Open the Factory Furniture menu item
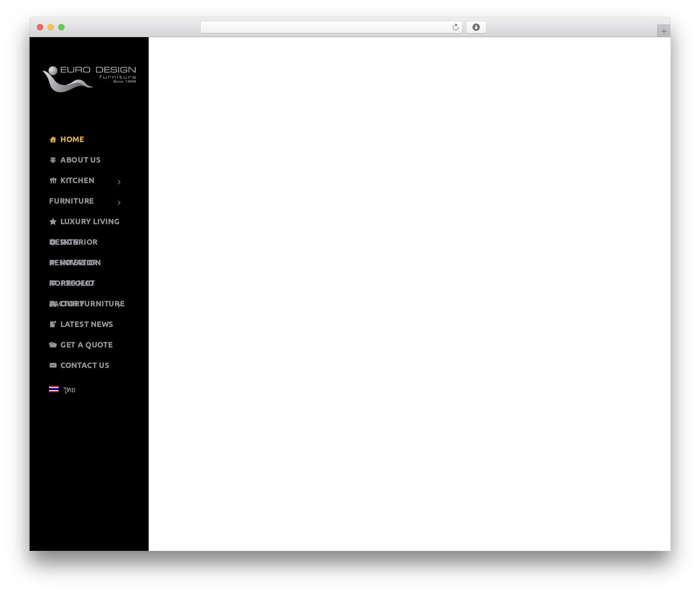The image size is (700, 593). pos(87,304)
